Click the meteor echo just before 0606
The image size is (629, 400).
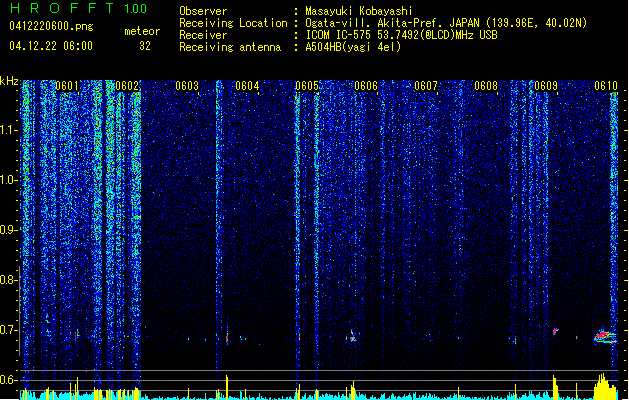click(352, 336)
